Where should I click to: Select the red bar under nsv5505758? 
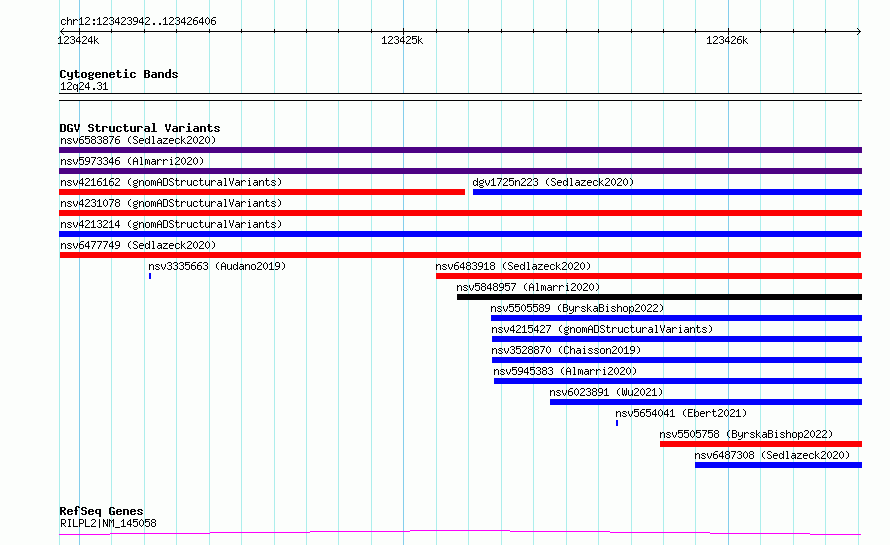pyautogui.click(x=761, y=444)
